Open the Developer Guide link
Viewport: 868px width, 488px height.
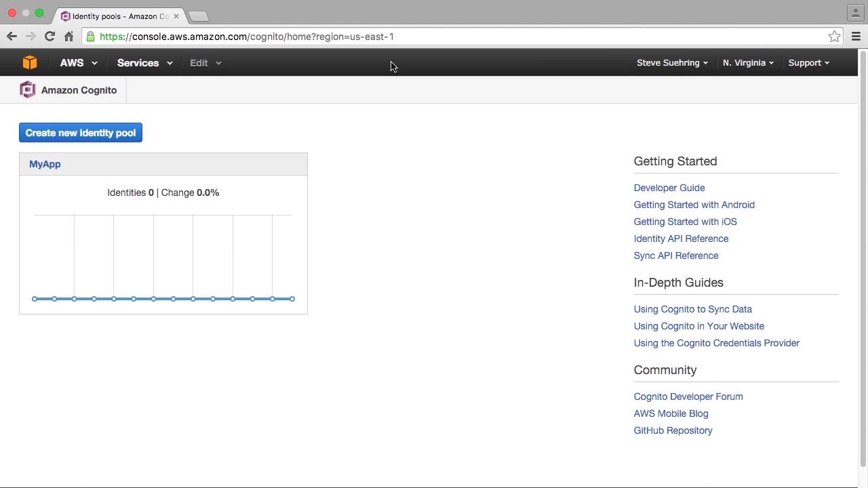(669, 188)
